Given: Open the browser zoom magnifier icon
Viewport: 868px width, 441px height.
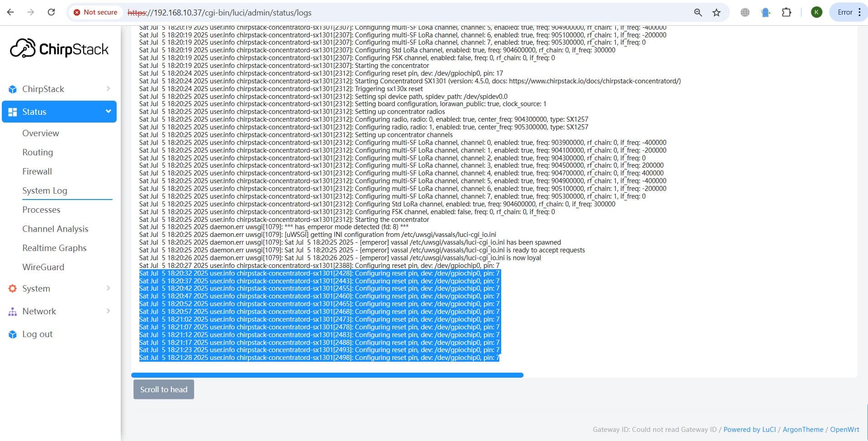Looking at the screenshot, I should click(x=698, y=12).
